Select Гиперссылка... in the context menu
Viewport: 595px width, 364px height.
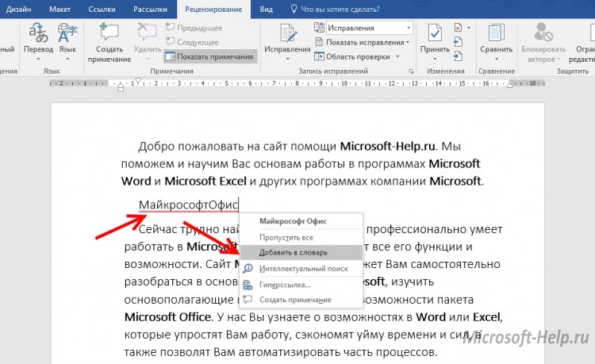(x=301, y=285)
